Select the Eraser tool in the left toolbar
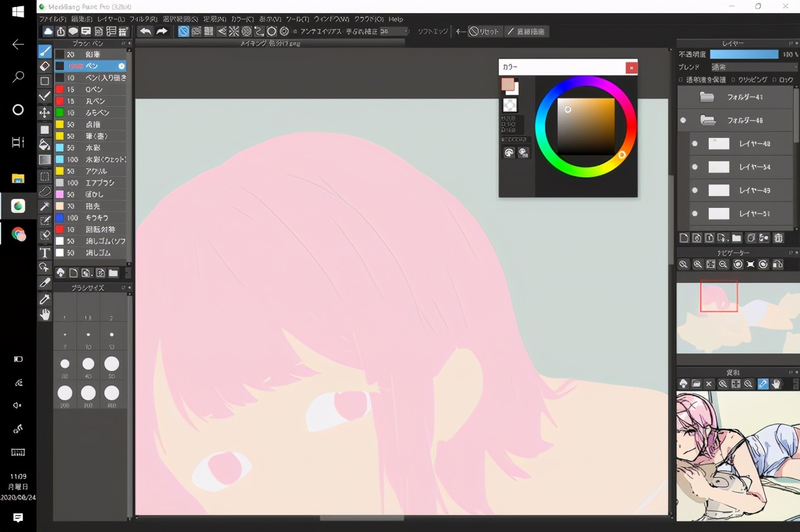Viewport: 800px width, 532px height. coord(45,66)
